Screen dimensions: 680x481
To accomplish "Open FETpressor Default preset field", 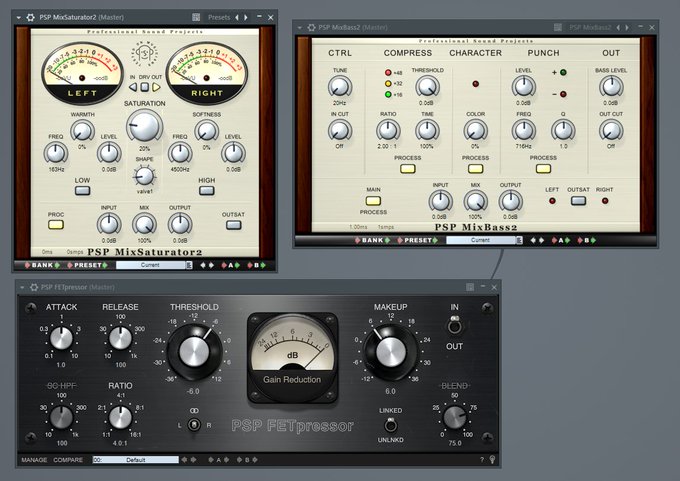I will (135, 460).
